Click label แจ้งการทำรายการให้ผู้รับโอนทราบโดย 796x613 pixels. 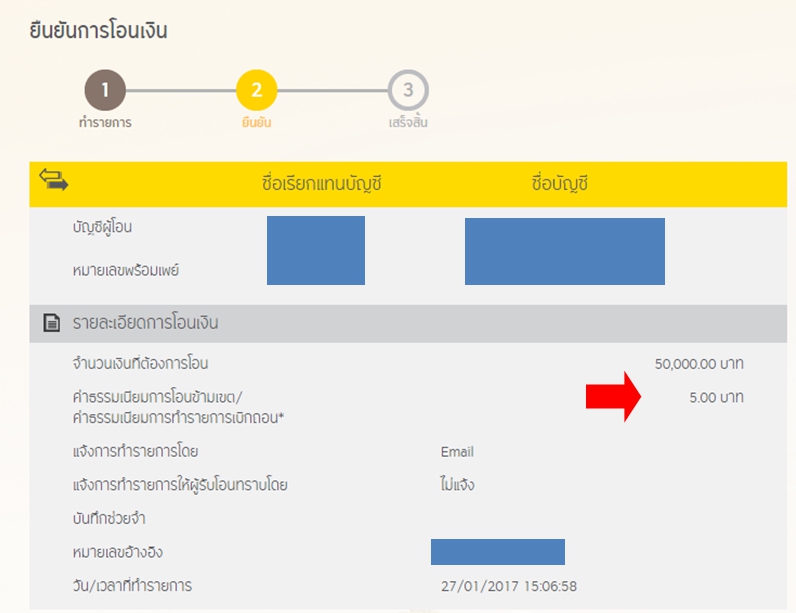pyautogui.click(x=180, y=485)
